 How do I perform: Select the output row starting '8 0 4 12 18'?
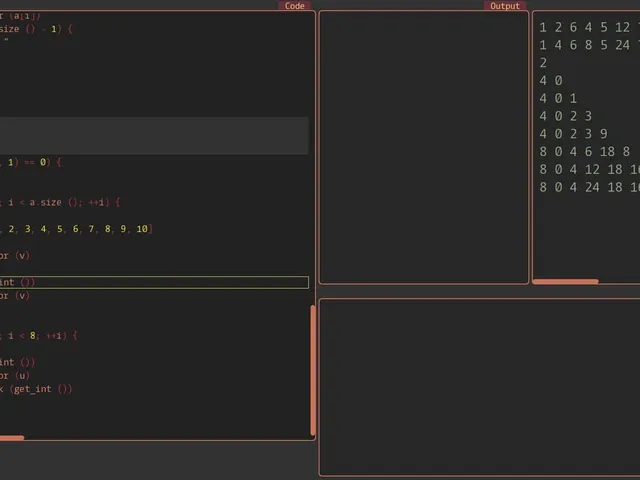point(589,169)
